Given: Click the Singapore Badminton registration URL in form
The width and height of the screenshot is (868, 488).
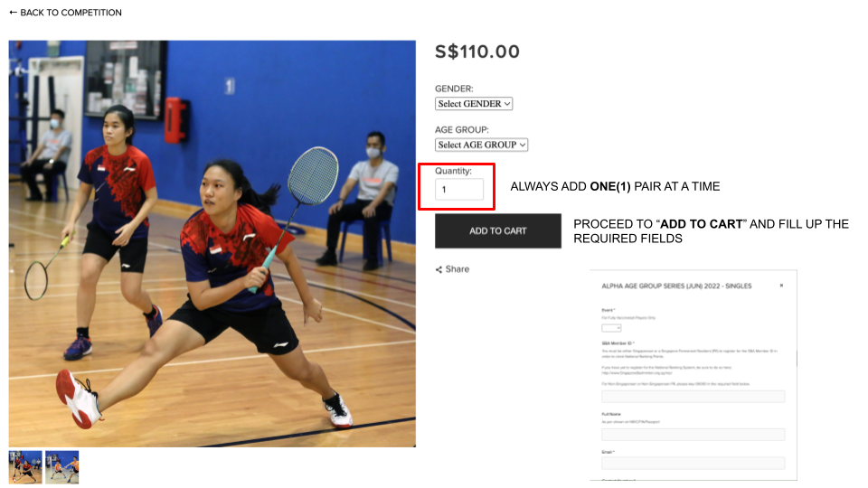Looking at the screenshot, I should click(x=629, y=373).
